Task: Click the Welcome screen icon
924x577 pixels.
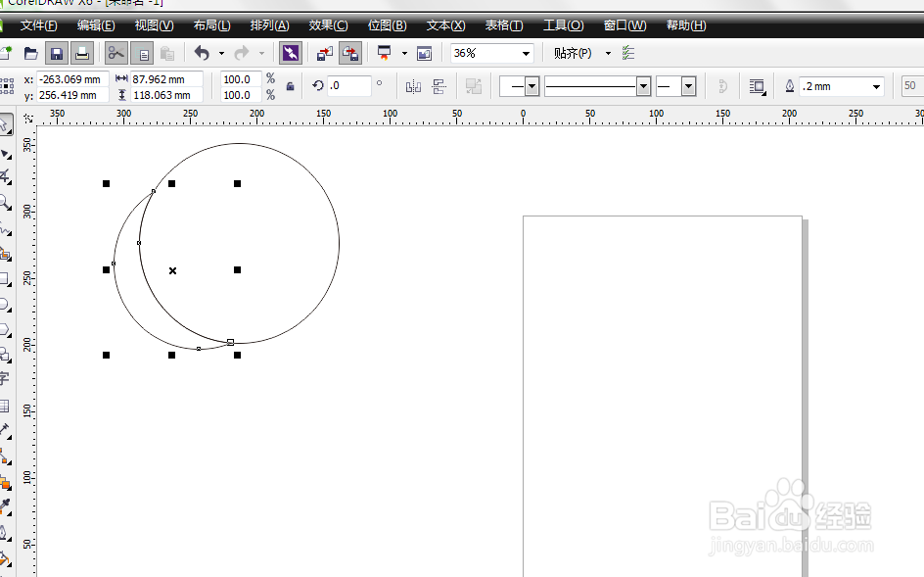Action: pyautogui.click(x=424, y=54)
